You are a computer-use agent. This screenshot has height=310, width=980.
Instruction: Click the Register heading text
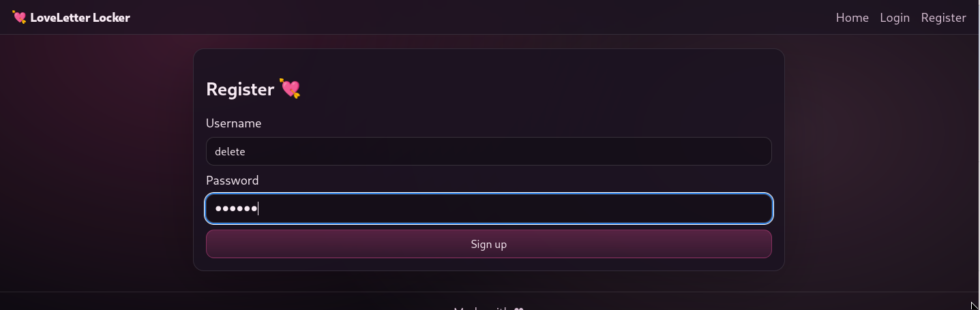[240, 89]
